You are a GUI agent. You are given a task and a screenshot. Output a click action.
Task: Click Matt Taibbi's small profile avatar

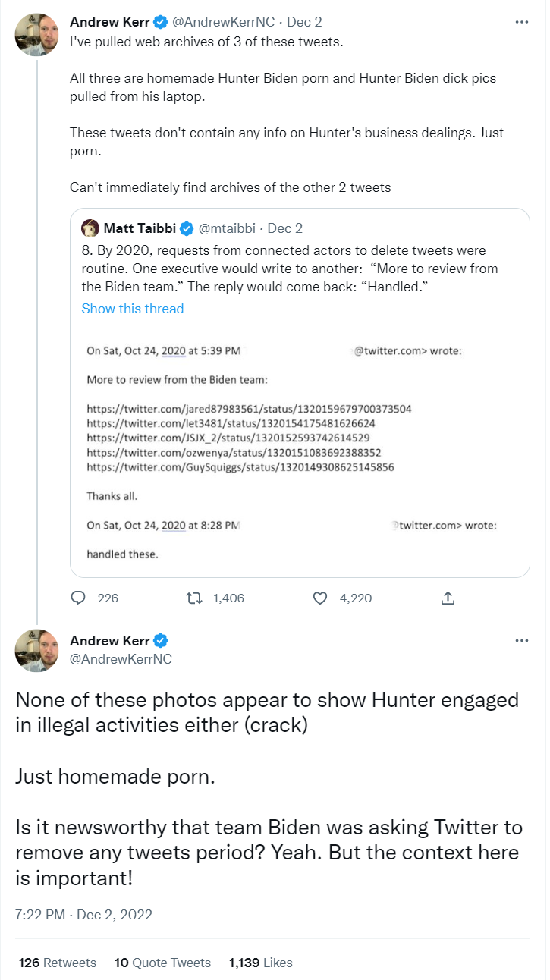pos(90,228)
